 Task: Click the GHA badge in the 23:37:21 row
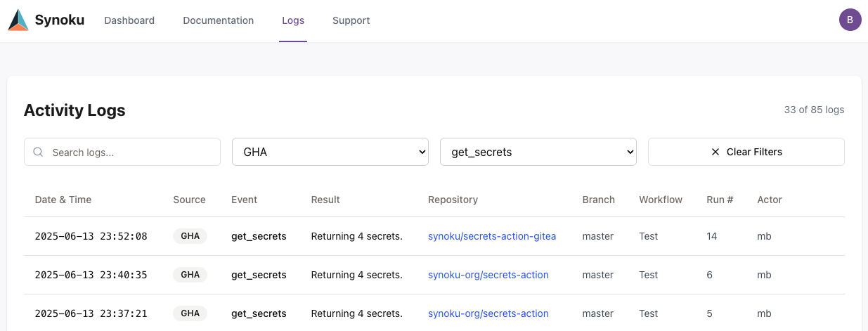point(190,313)
